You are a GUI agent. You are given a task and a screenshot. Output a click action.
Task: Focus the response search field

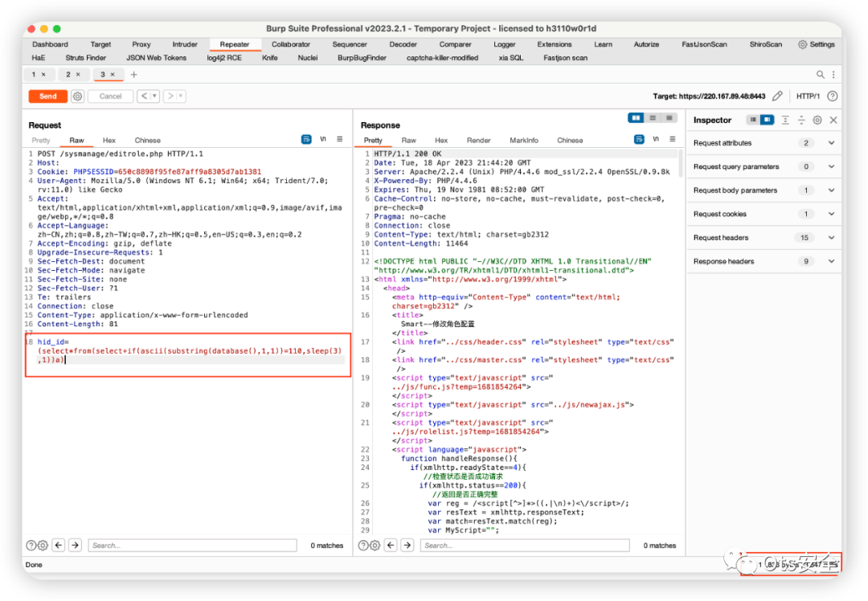point(525,546)
